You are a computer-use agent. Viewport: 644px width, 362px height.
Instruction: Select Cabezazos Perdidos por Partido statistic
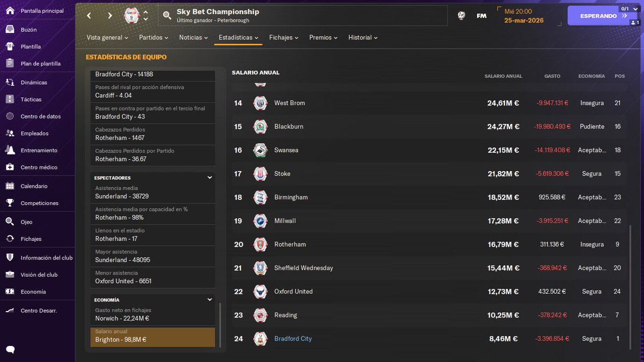pos(153,156)
